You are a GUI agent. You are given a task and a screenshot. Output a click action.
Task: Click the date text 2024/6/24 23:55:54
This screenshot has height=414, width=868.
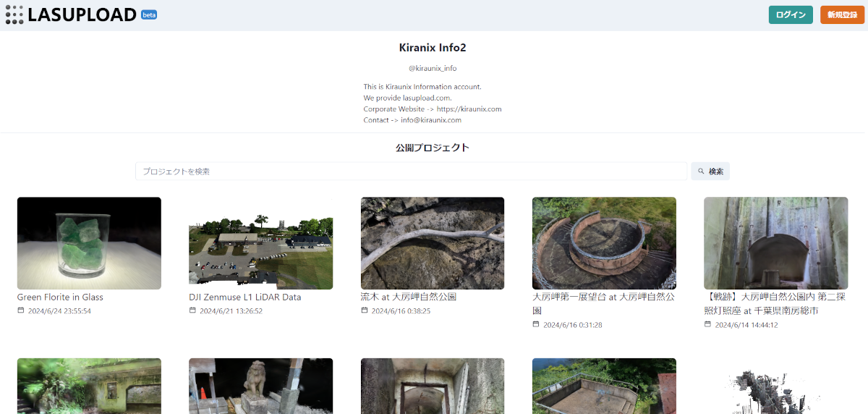(59, 311)
